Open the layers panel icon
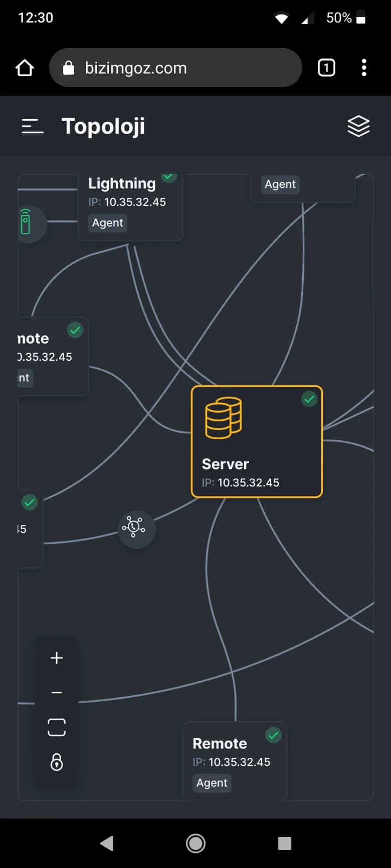Screen dimensions: 391x868 [358, 126]
